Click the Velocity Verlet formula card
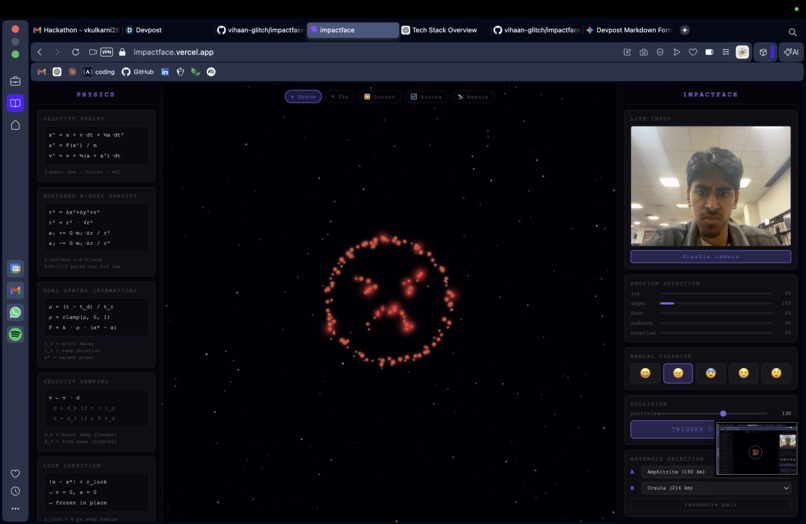Viewport: 806px width, 524px height. coord(96,146)
